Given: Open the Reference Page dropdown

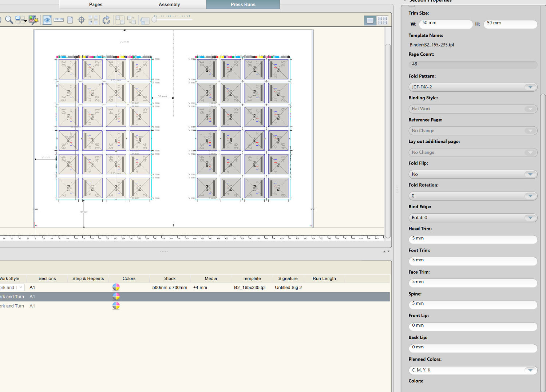Looking at the screenshot, I should 473,131.
